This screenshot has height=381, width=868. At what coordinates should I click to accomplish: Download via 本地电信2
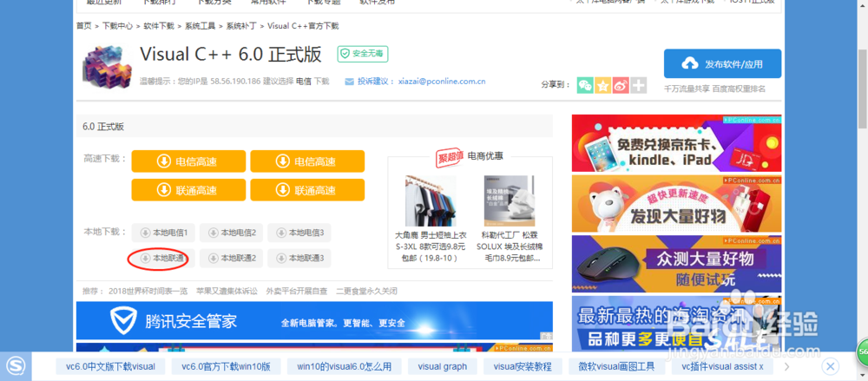tap(232, 233)
